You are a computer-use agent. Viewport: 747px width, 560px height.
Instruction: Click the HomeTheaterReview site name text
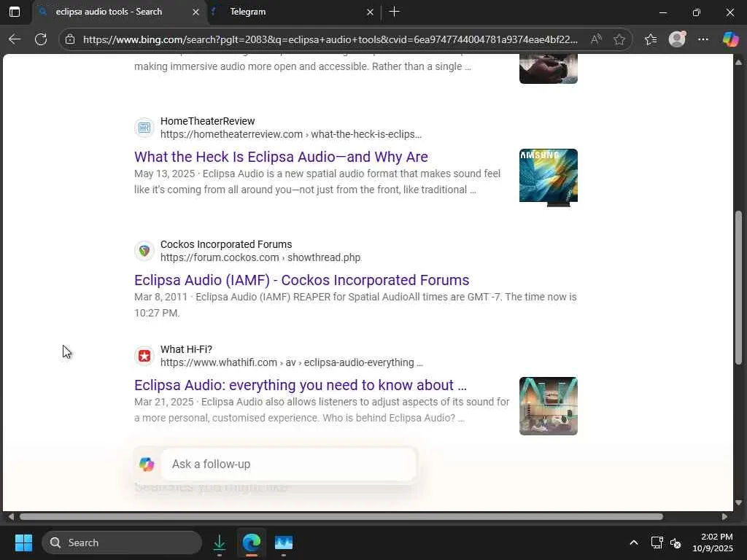tap(208, 121)
